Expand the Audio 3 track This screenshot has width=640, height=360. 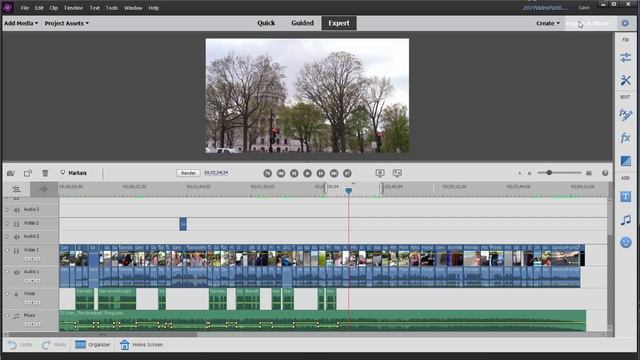tap(7, 210)
